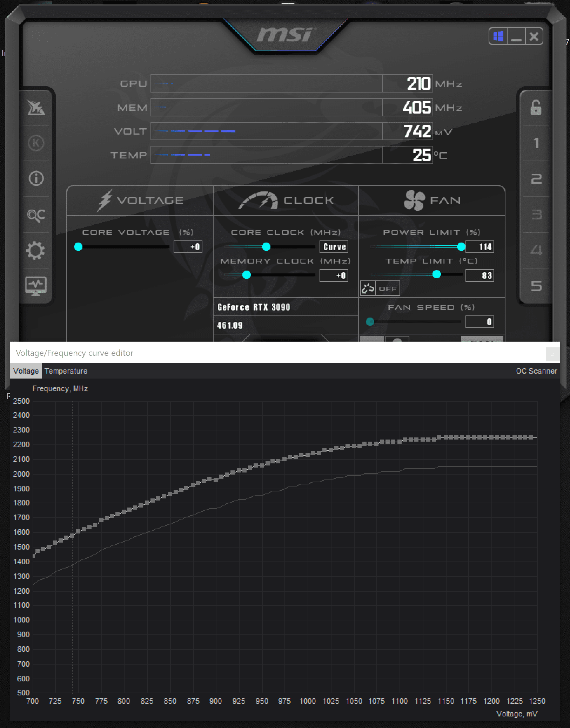Click the VOLTAGE panel header
Viewport: 570px width, 728px height.
[140, 200]
